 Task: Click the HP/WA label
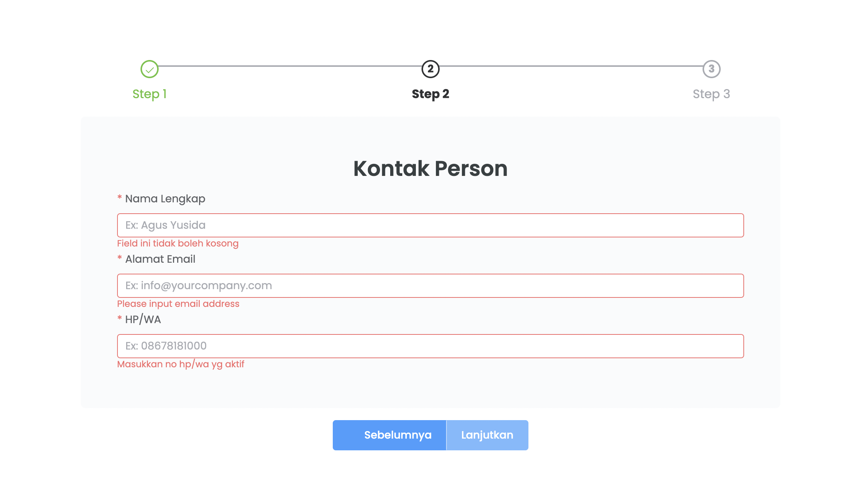point(143,320)
